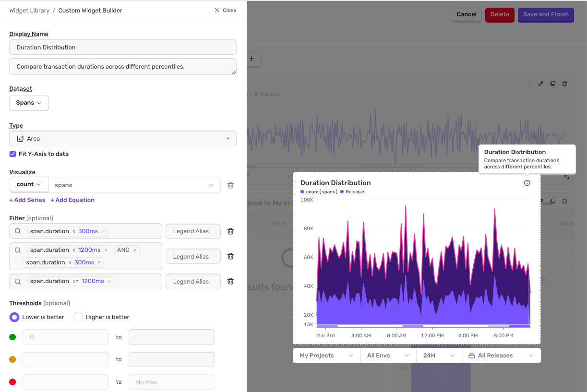Edit the widget description text area

[123, 67]
